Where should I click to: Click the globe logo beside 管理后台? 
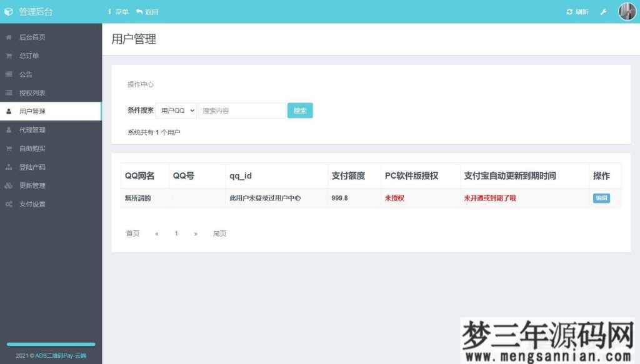9,11
